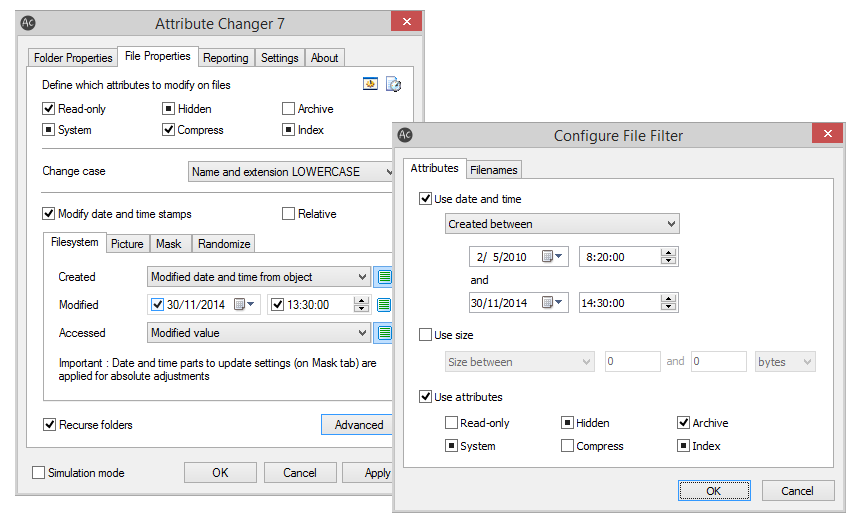Toggle filter Index attribute checkbox
The image size is (860, 530).
tap(683, 446)
